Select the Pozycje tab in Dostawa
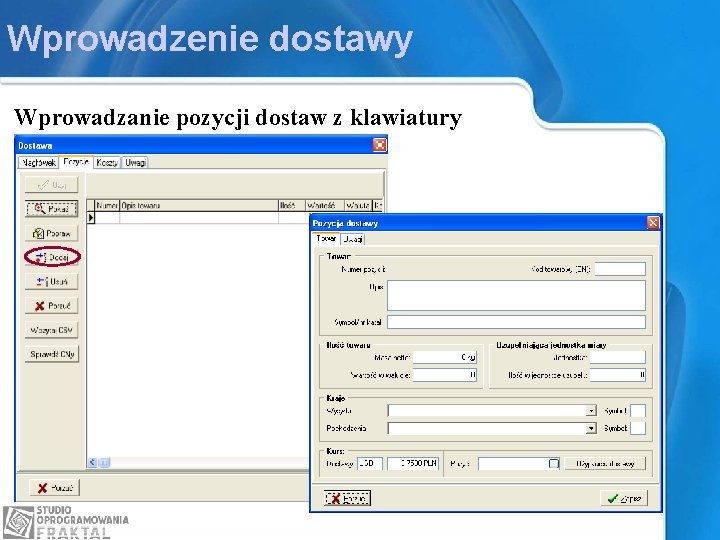Image resolution: width=720 pixels, height=540 pixels. [76, 162]
